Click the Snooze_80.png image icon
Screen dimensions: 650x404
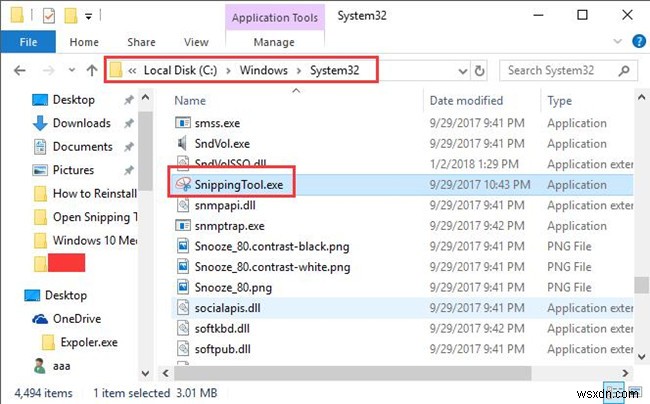coord(183,287)
